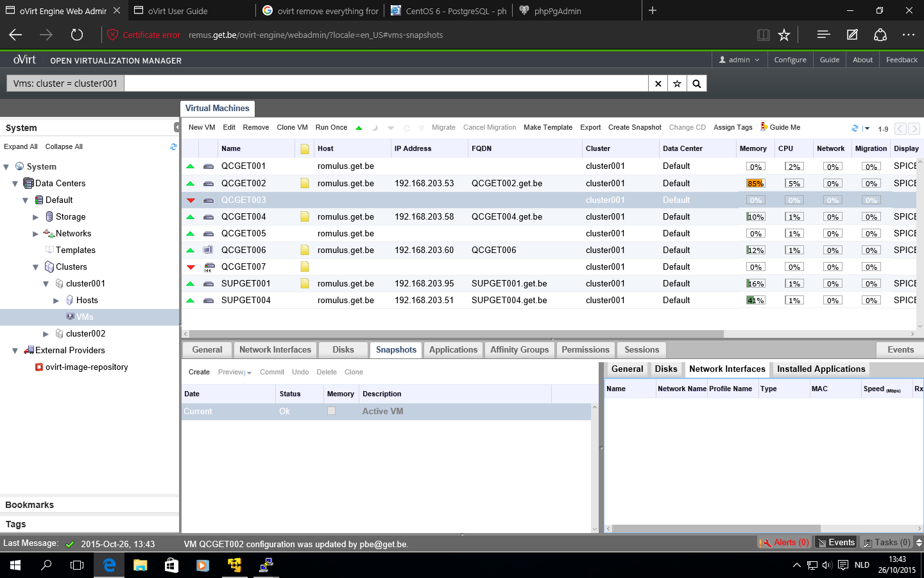Clear the search query with X icon

(x=658, y=83)
